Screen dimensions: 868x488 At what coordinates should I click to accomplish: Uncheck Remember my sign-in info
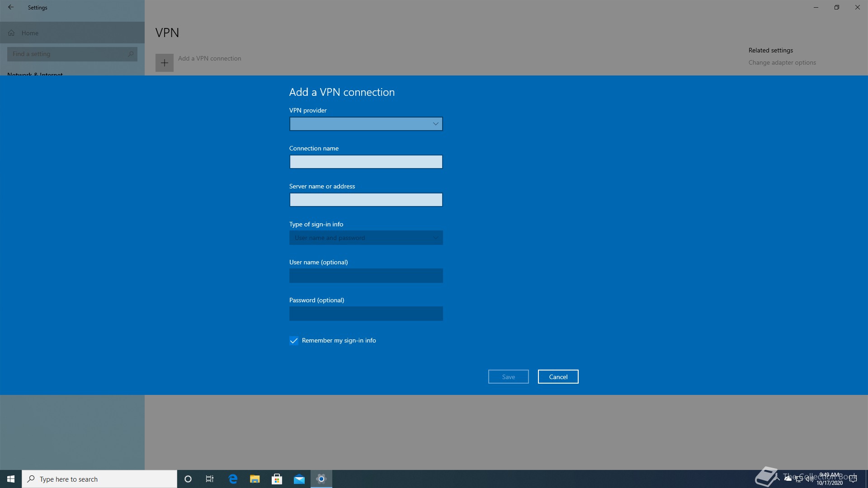294,341
